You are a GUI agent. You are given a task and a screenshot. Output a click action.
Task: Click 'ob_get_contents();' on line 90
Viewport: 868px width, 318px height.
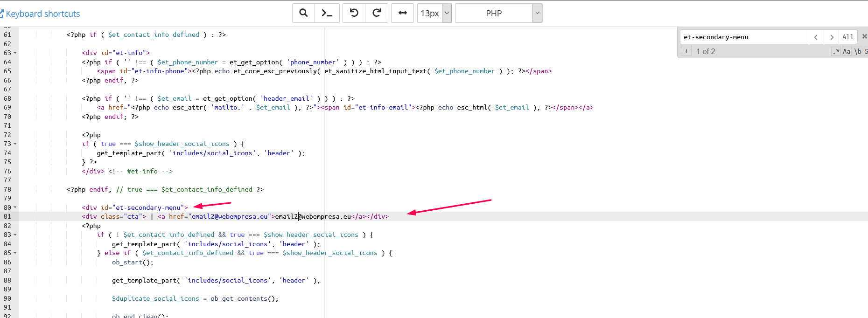click(245, 298)
